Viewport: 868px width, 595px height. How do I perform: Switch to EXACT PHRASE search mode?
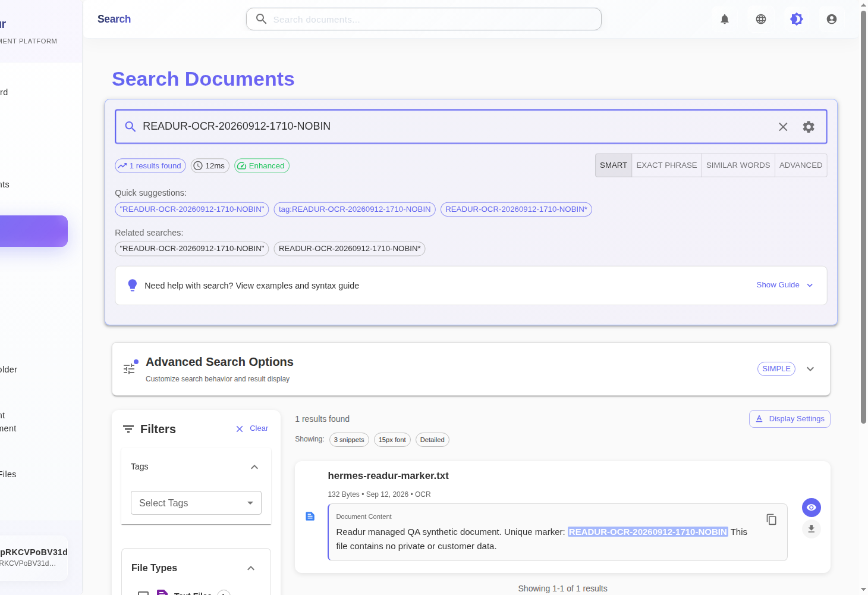click(x=666, y=165)
